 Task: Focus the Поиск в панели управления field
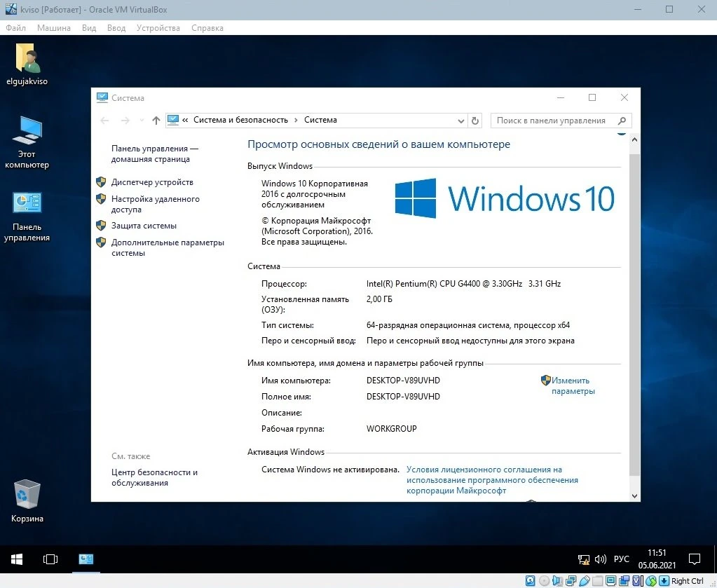click(561, 121)
